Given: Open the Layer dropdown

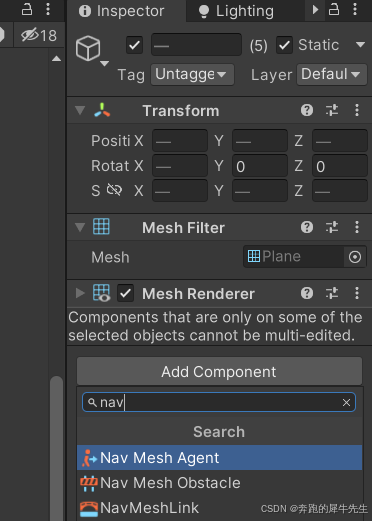Looking at the screenshot, I should point(332,75).
